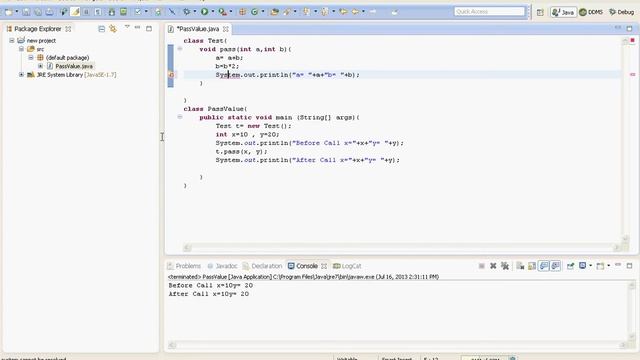Viewport: 640px width, 360px height.
Task: Click the Save All toolbar icon
Action: tap(38, 12)
